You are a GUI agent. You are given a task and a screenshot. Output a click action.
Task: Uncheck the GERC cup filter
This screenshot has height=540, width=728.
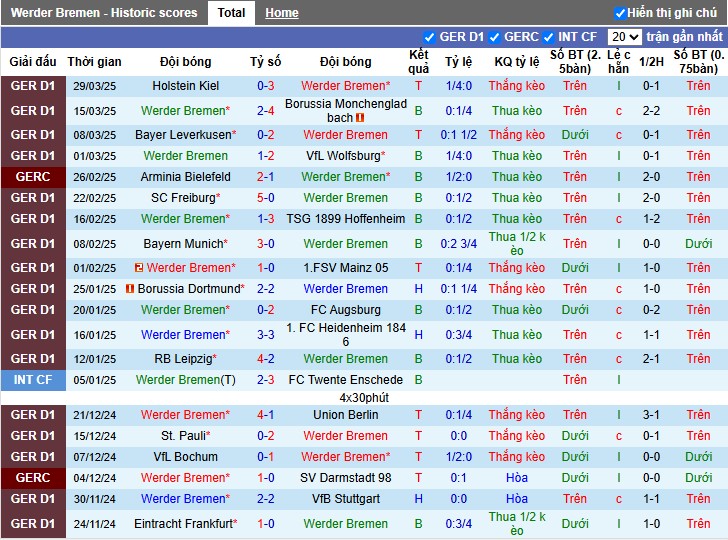coord(494,37)
